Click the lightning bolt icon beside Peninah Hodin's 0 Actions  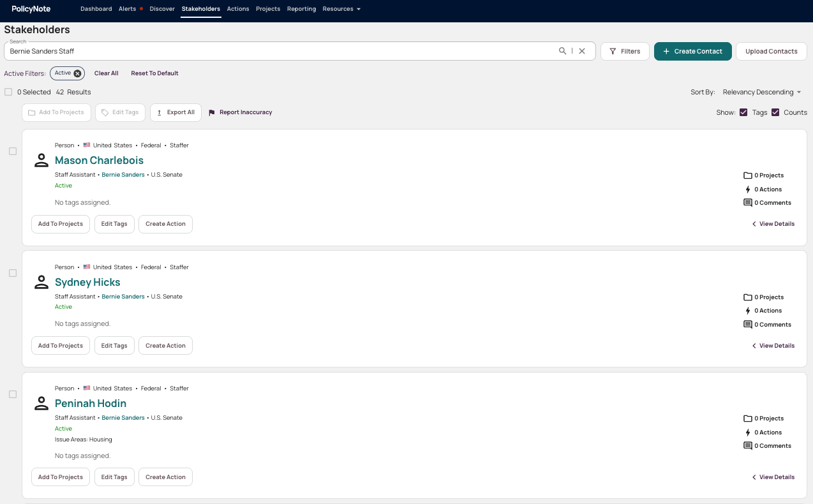click(x=748, y=433)
